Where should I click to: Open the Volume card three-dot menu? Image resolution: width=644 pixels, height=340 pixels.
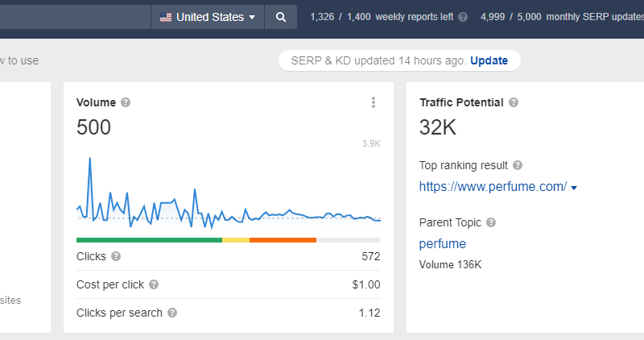point(373,102)
